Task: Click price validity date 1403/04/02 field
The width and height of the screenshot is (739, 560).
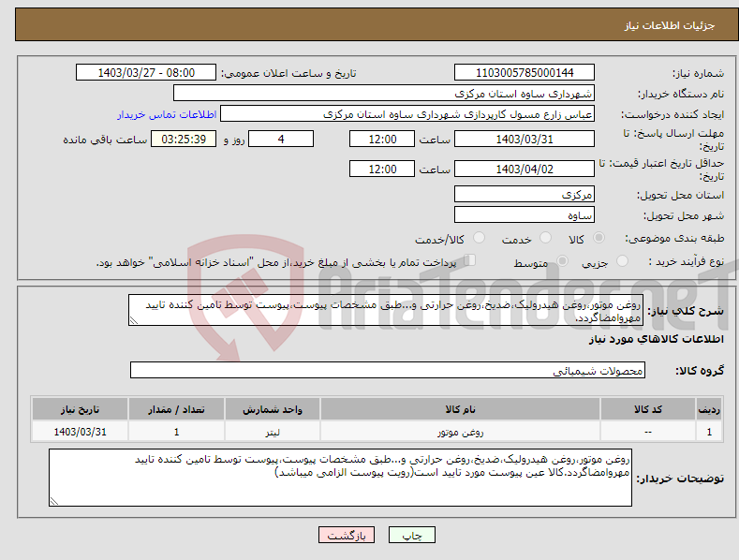Action: [525, 169]
